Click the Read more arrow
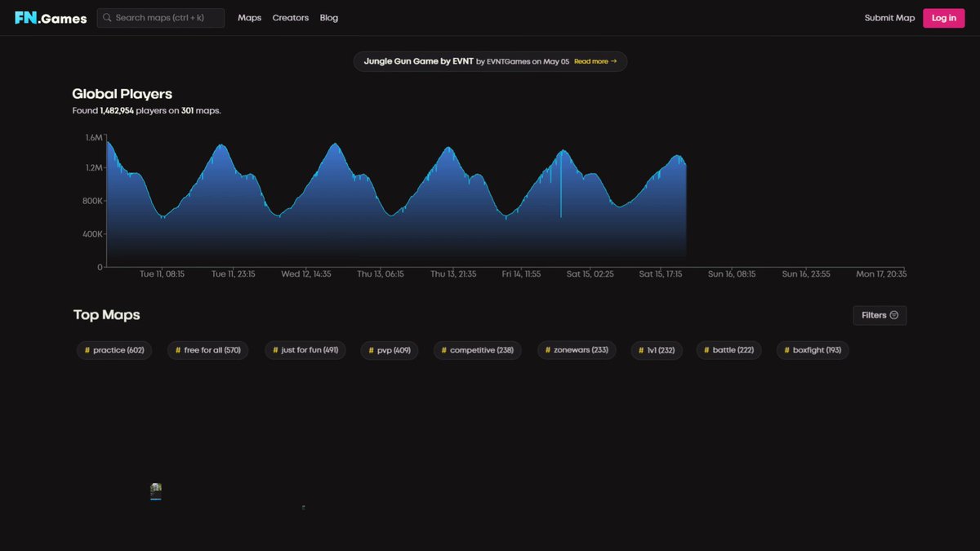Viewport: 980px width, 551px height. pos(613,61)
